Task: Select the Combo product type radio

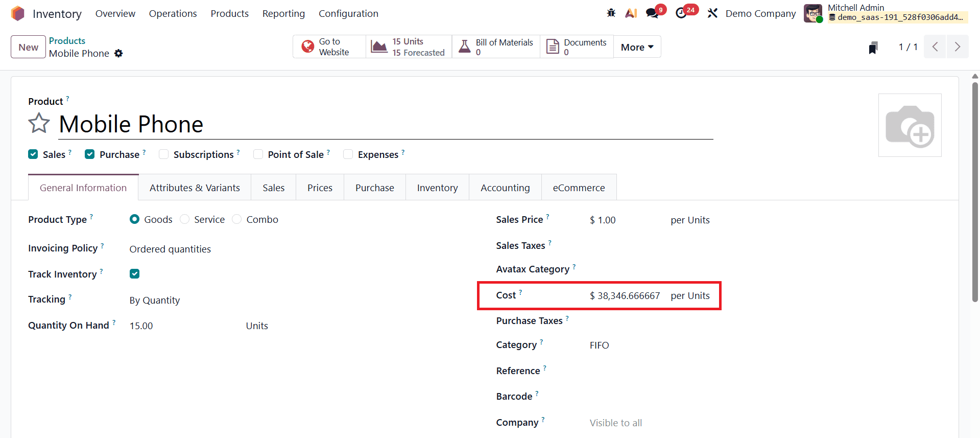Action: pos(236,219)
